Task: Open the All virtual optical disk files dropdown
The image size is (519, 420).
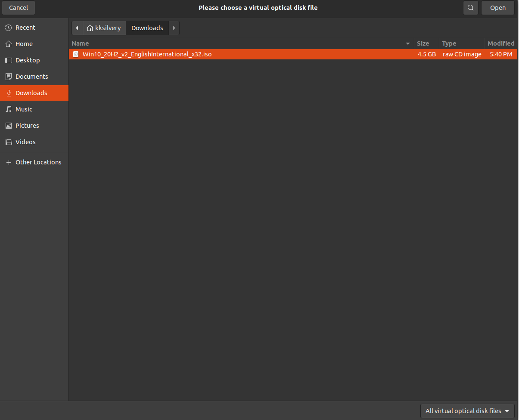Action: tap(467, 411)
